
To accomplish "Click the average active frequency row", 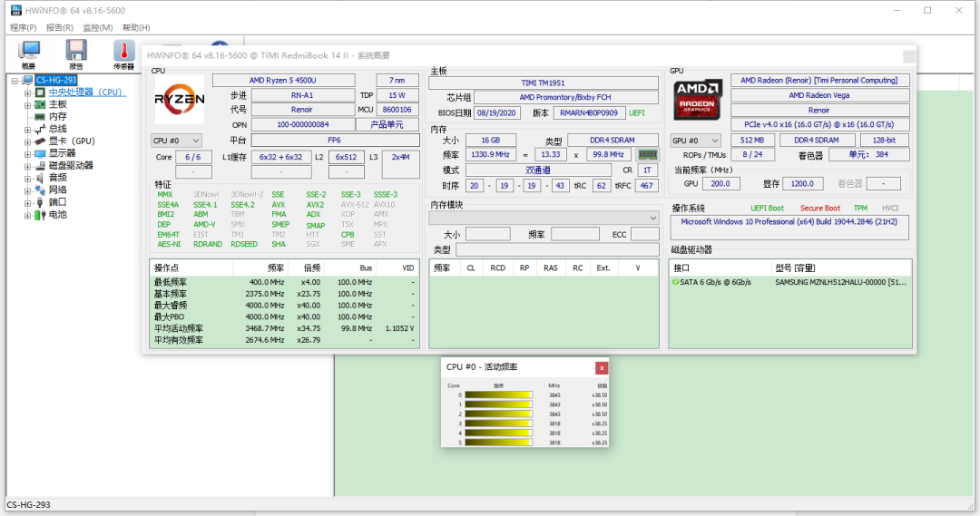I will tap(284, 328).
